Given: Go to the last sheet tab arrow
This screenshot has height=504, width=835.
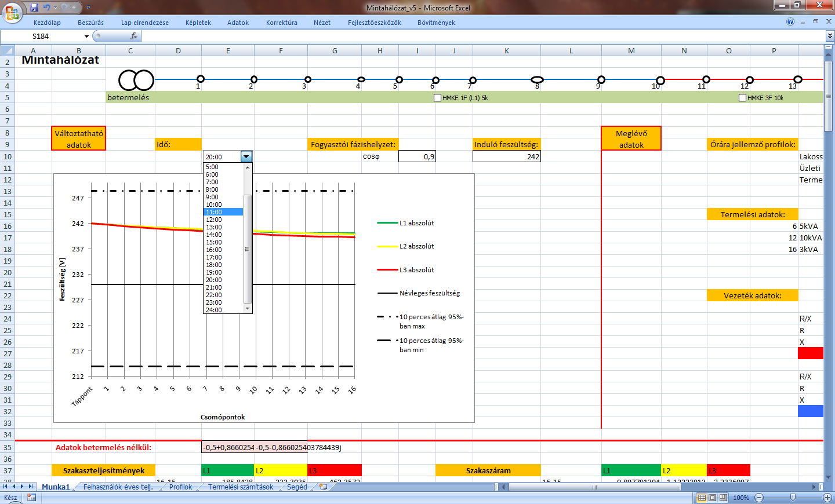Looking at the screenshot, I should tap(31, 487).
